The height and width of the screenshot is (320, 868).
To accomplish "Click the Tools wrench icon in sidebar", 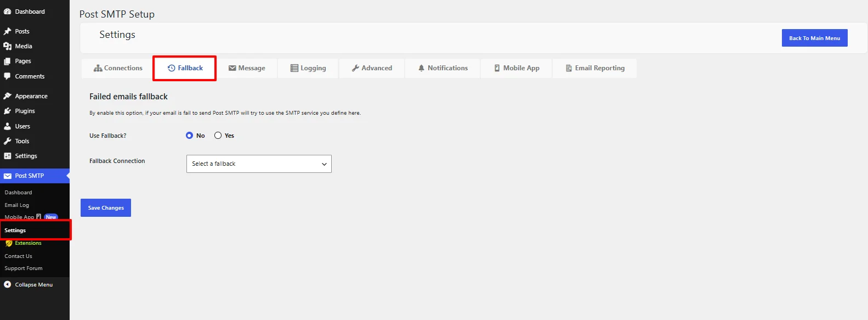I will [x=8, y=141].
